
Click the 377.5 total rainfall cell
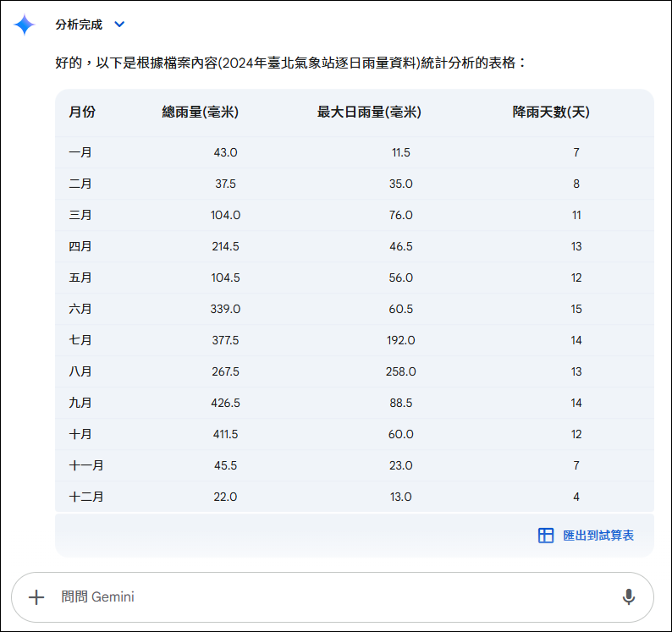(x=225, y=340)
